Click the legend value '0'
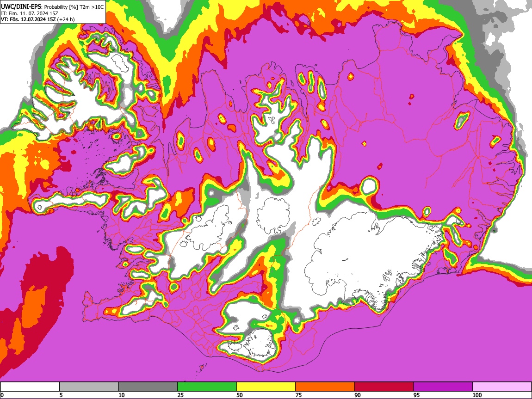532x399 pixels. (x=2, y=395)
